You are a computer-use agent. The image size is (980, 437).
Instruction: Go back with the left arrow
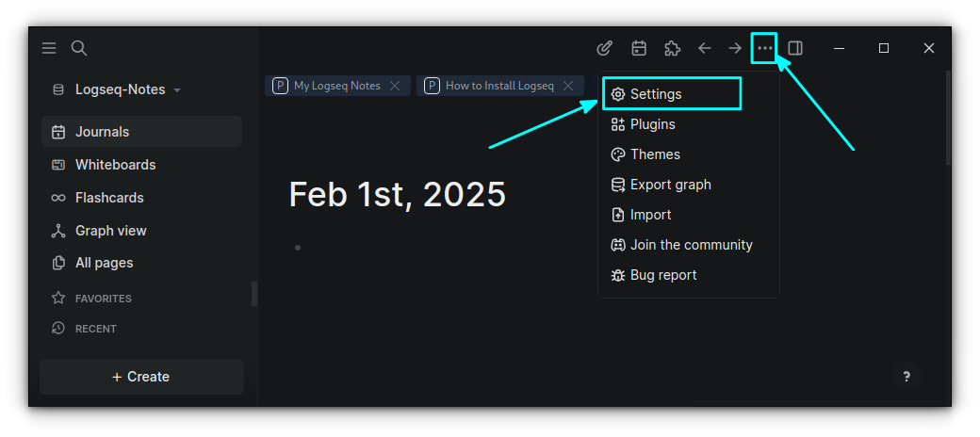(x=704, y=48)
